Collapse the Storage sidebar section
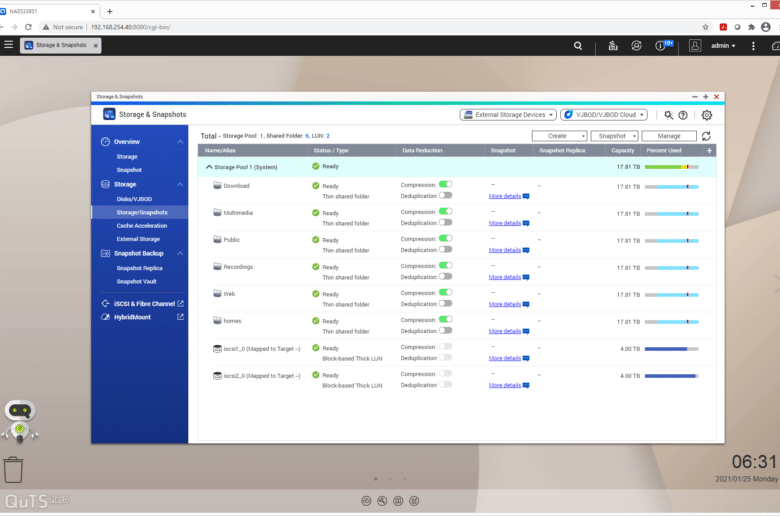Image resolution: width=780 pixels, height=516 pixels. [x=180, y=185]
